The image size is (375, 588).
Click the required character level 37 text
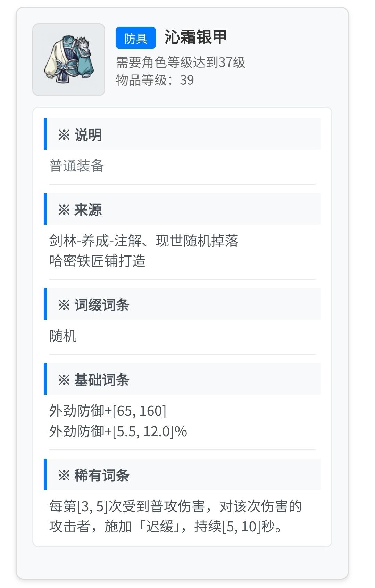pos(181,62)
